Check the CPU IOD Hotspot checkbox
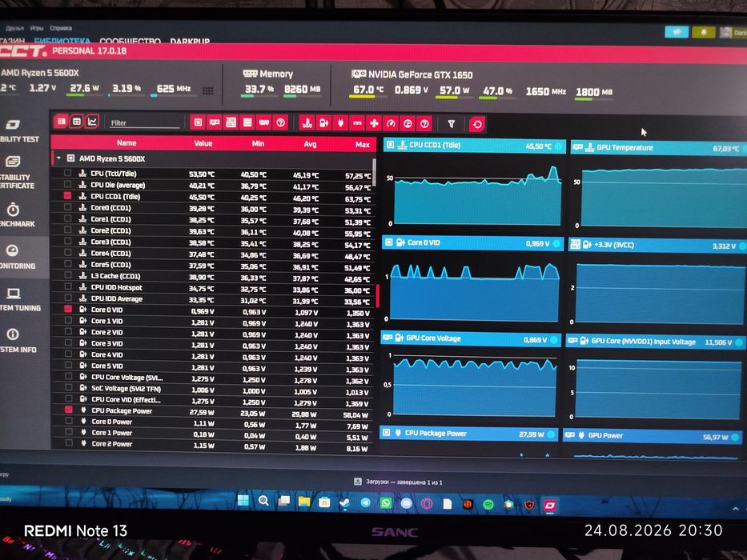Viewport: 747px width, 560px height. [x=68, y=286]
